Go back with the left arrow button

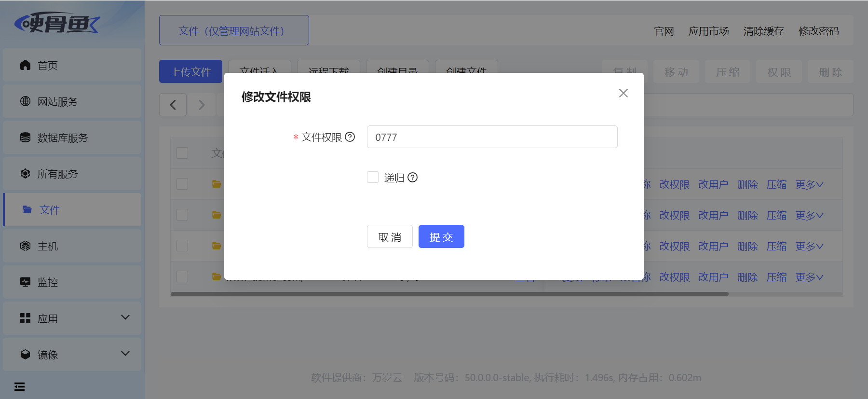point(173,105)
